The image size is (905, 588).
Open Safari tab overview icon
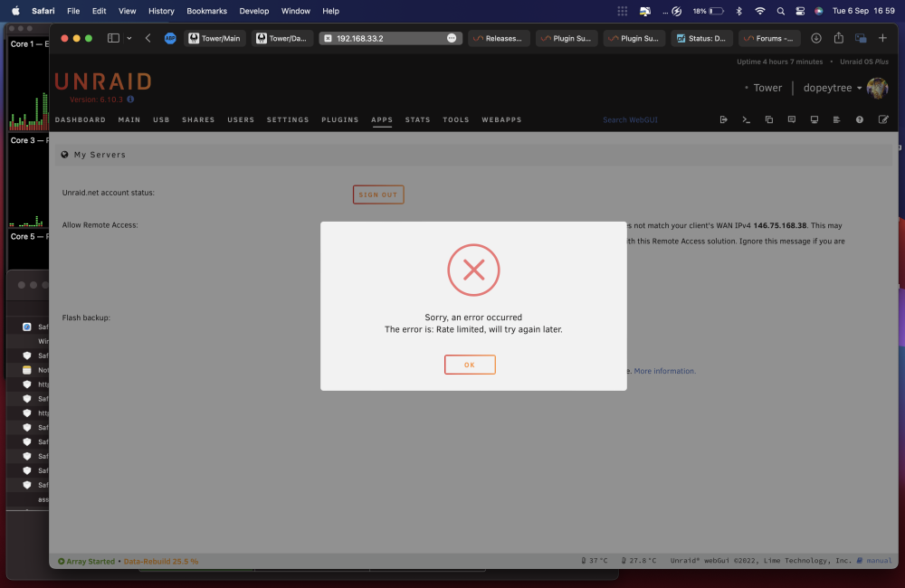861,38
